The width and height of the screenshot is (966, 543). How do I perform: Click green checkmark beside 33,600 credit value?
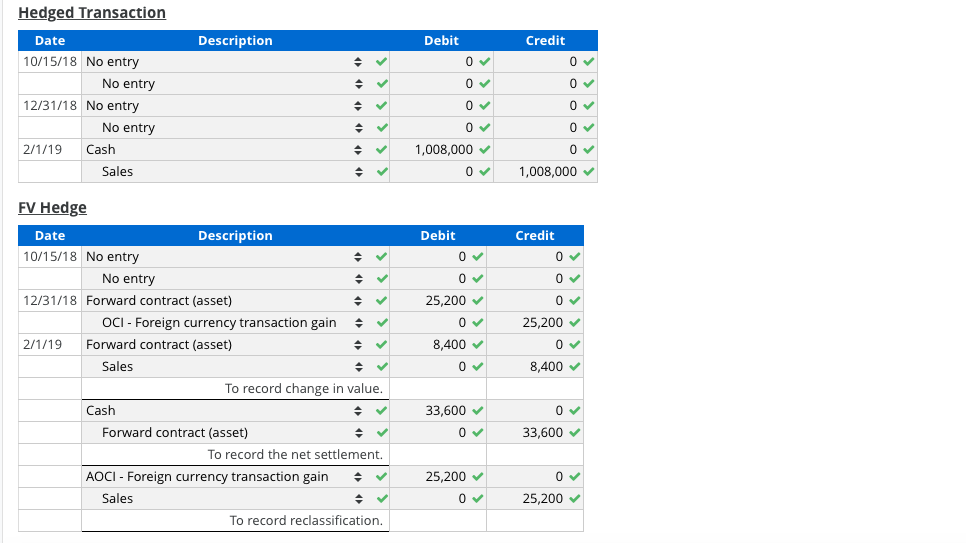[x=575, y=433]
